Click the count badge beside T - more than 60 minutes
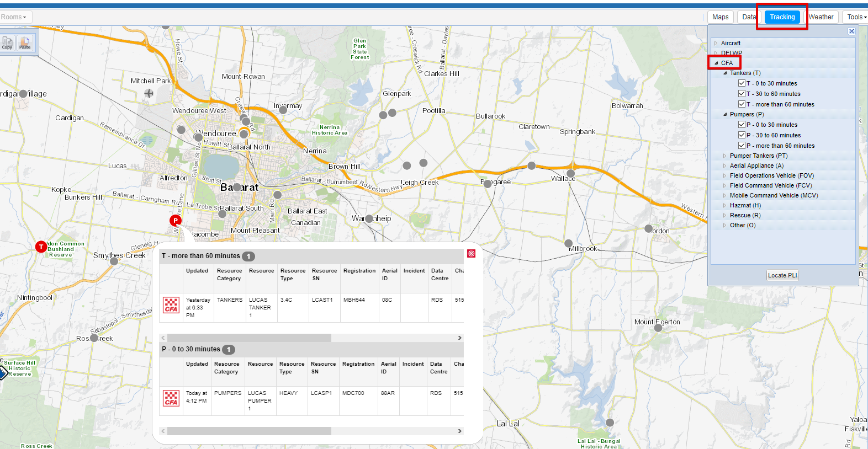Image resolution: width=868 pixels, height=449 pixels. 248,256
